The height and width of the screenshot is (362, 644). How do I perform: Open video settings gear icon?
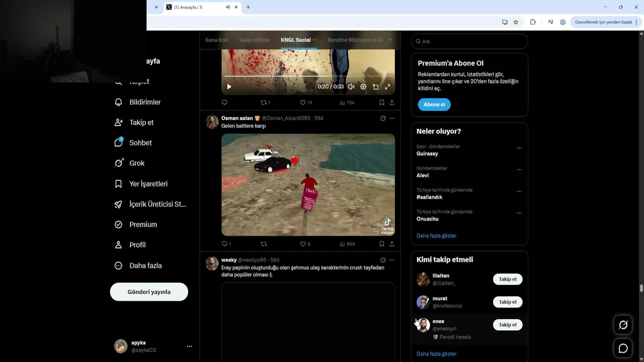363,86
